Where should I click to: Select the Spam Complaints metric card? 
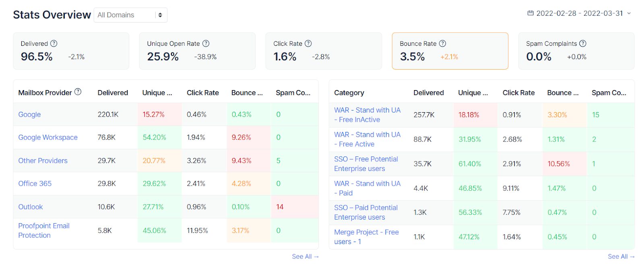coord(576,51)
